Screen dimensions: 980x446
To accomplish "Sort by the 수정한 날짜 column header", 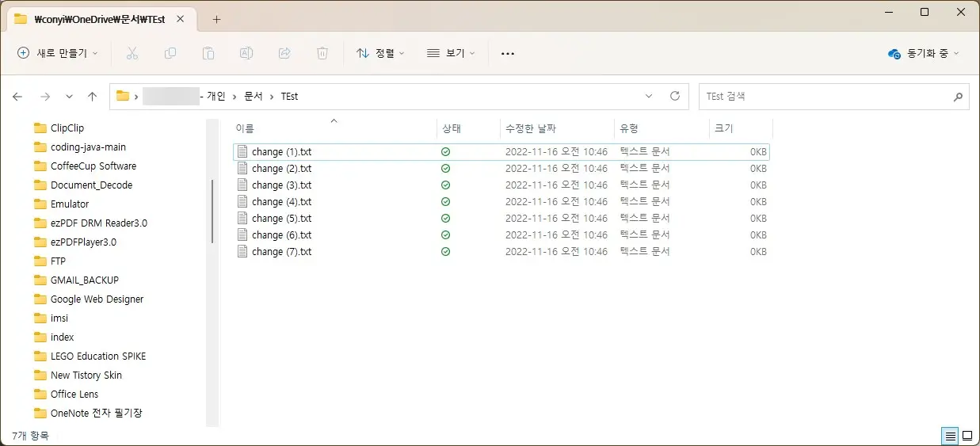I will [x=557, y=128].
